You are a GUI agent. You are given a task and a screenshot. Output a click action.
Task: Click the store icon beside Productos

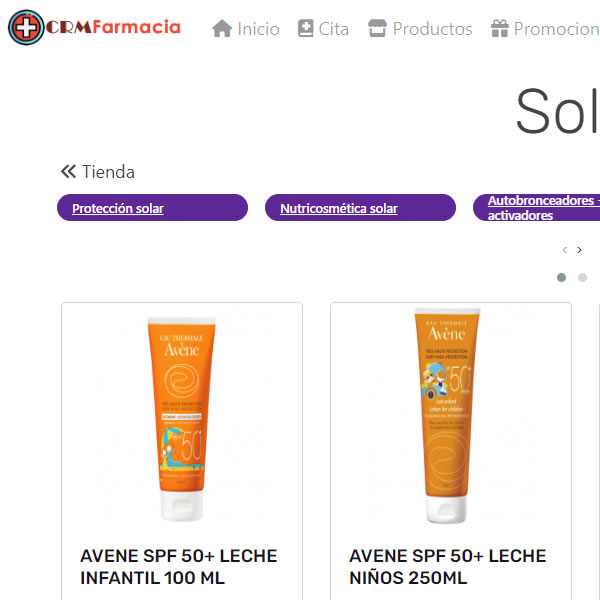pyautogui.click(x=377, y=28)
